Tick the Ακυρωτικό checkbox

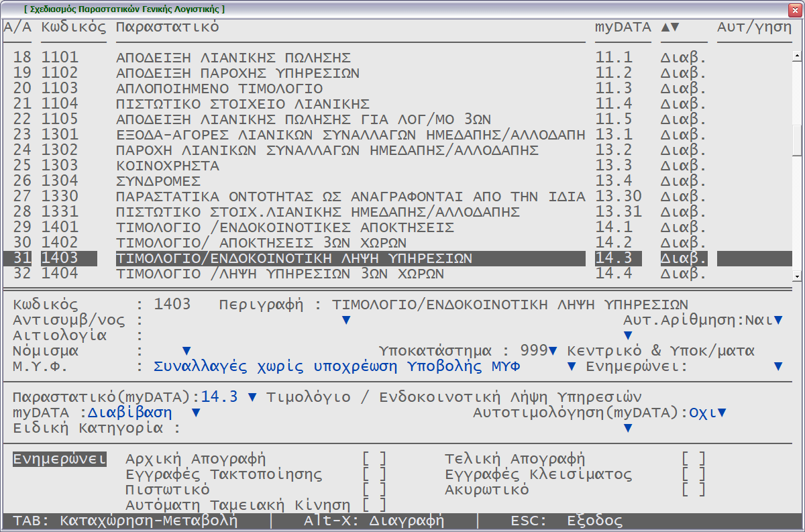pos(694,490)
